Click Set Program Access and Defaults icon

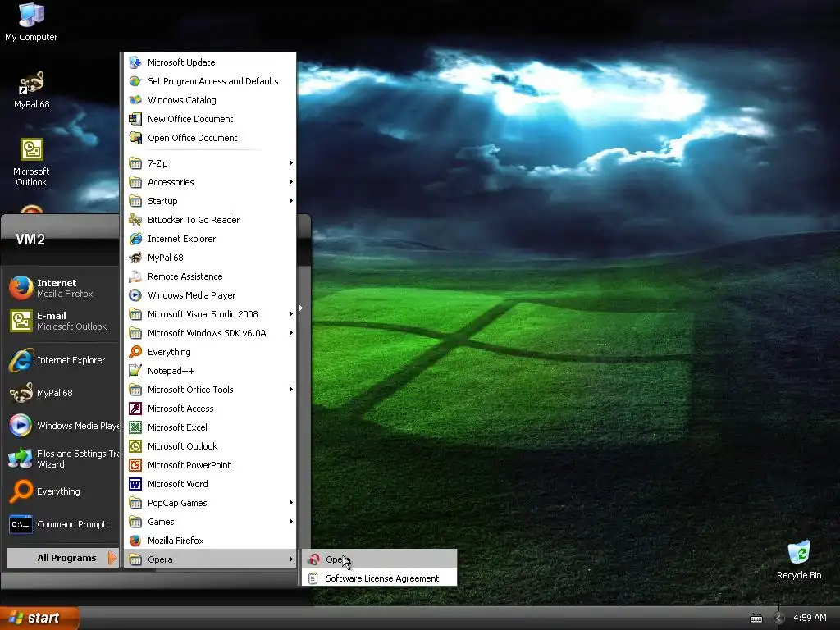pos(135,81)
